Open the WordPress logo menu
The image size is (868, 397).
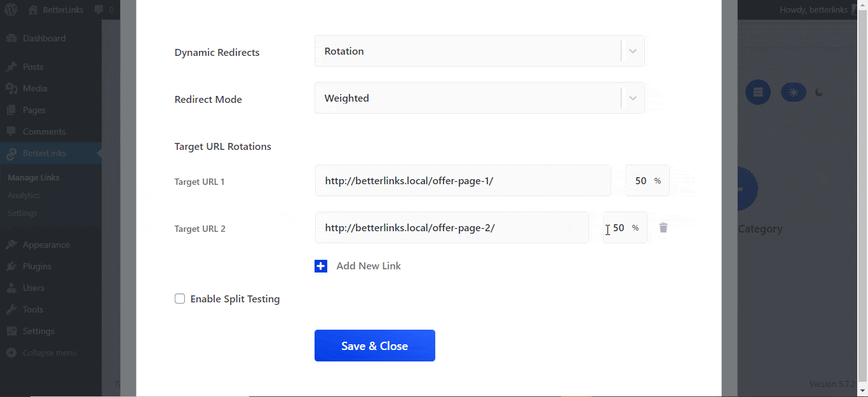(x=10, y=10)
